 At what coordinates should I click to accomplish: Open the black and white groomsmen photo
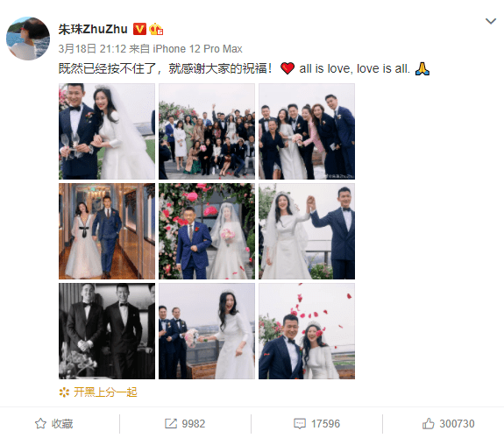(107, 331)
